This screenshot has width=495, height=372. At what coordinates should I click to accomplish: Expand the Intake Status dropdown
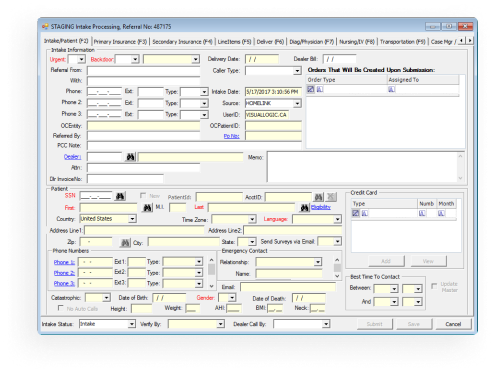click(x=132, y=324)
